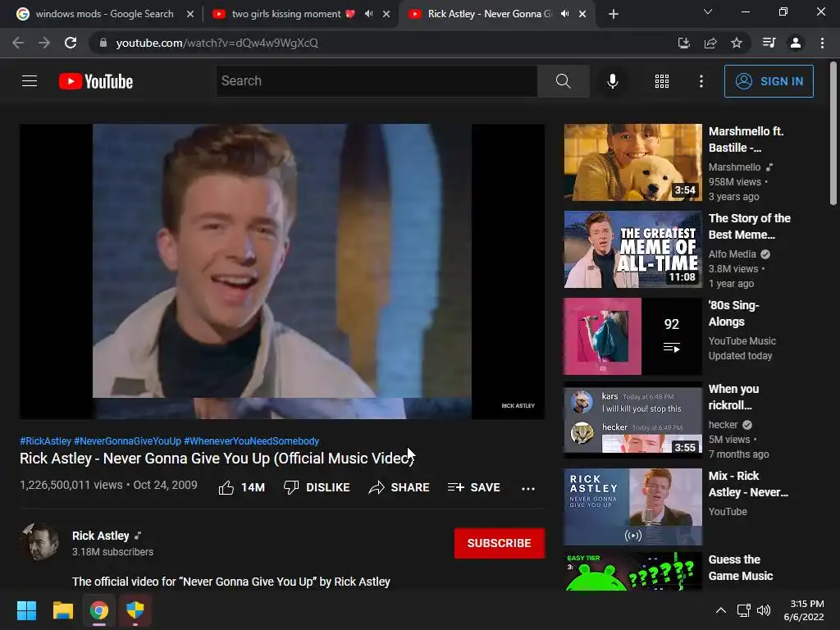Close the Rick Astley tab
Viewport: 840px width, 630px height.
click(x=582, y=14)
